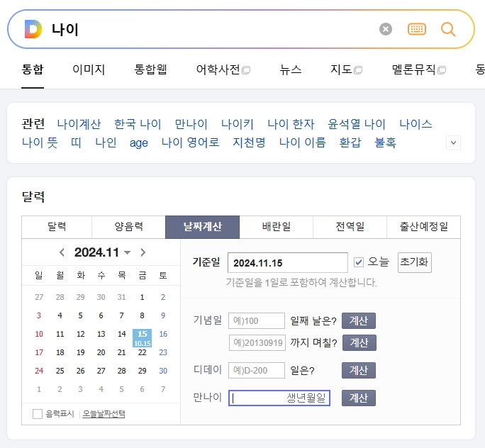Click 계산 button for 일째 날은
The width and height of the screenshot is (485, 448).
[x=359, y=320]
